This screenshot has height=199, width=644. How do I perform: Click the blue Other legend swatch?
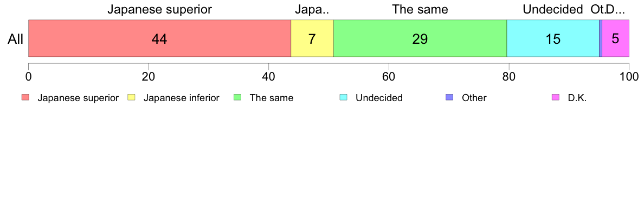[x=449, y=98]
